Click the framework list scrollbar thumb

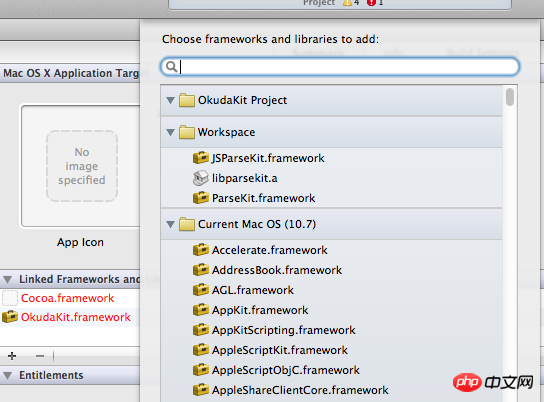(x=510, y=97)
